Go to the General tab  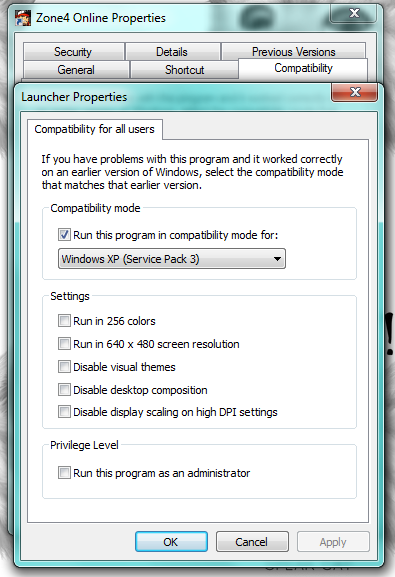tap(76, 70)
